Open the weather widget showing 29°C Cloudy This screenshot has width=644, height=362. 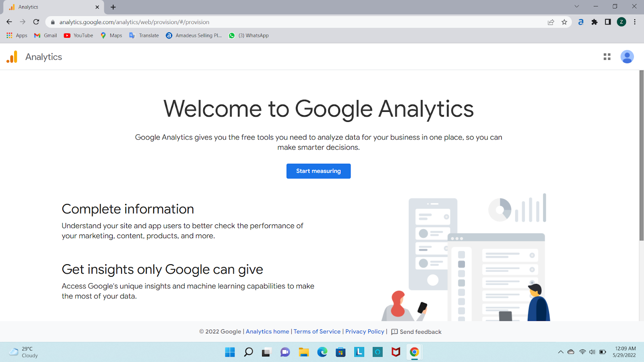23,352
